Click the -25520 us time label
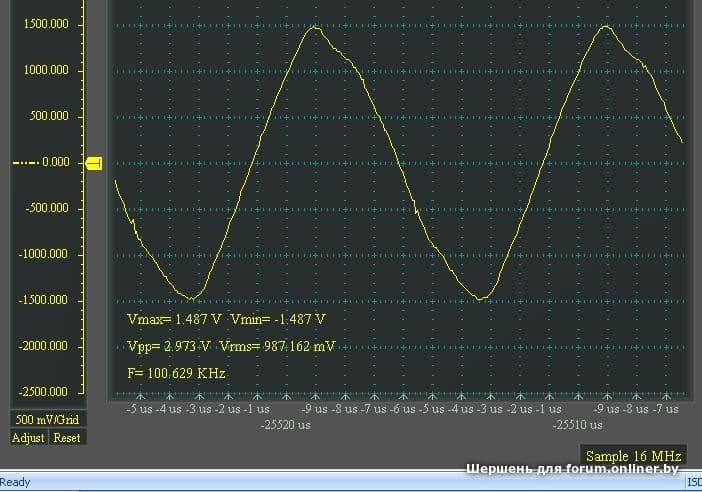This screenshot has height=492, width=702. click(x=286, y=425)
